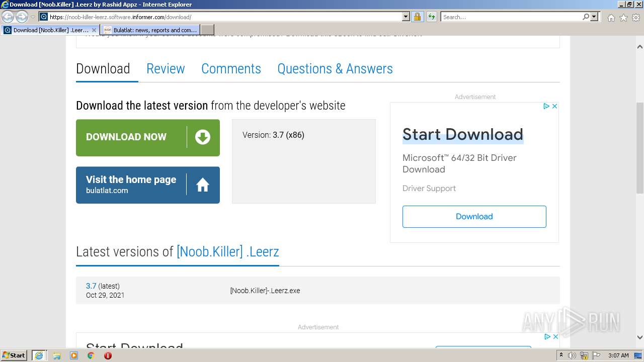Open Internet Explorer taskbar icon
Viewport: 644px width, 362px height.
click(39, 355)
